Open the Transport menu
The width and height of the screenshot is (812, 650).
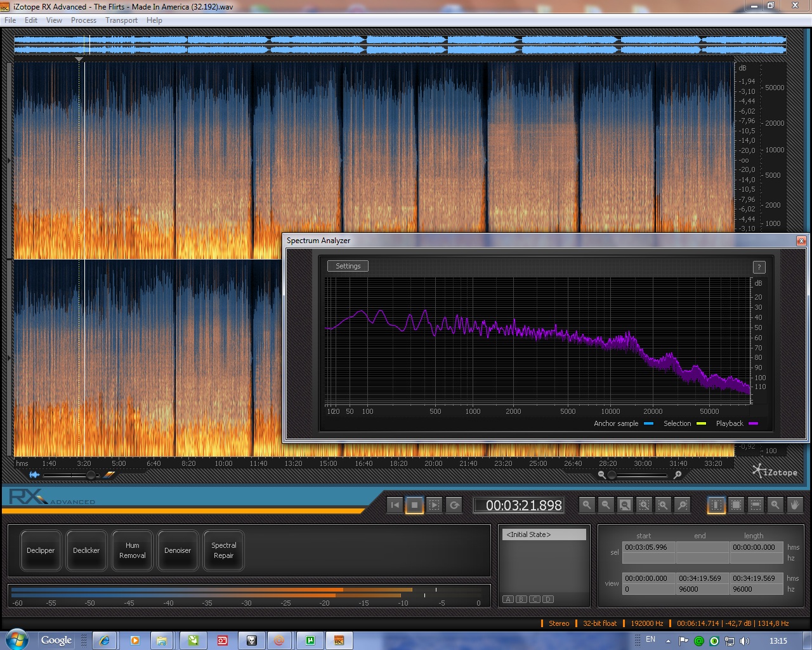click(x=121, y=20)
